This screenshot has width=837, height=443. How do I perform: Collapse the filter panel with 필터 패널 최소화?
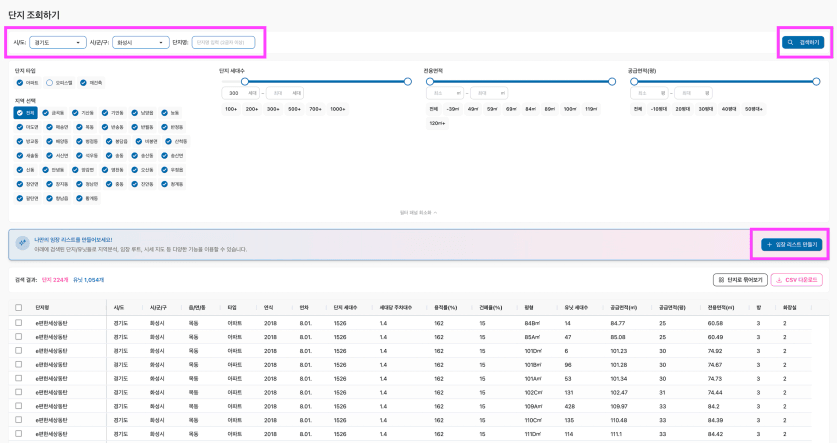pos(418,212)
